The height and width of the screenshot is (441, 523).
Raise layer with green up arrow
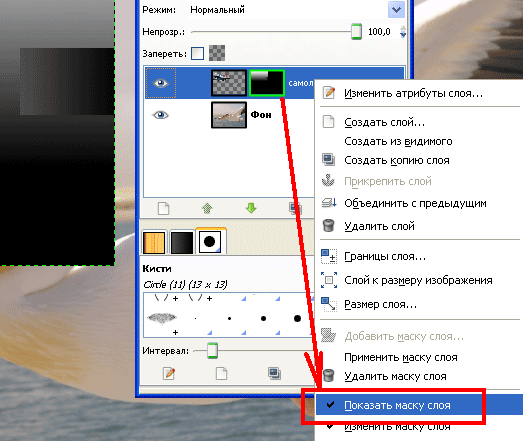click(207, 208)
